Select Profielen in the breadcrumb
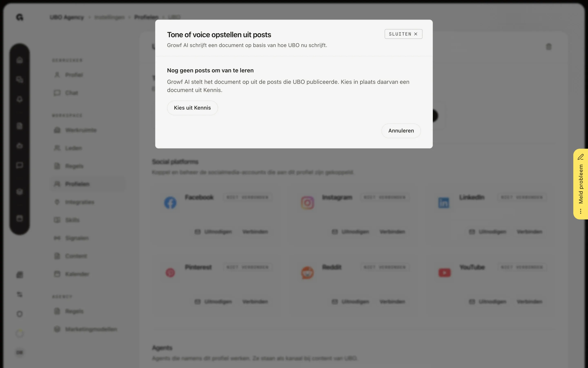588x368 pixels. 146,17
